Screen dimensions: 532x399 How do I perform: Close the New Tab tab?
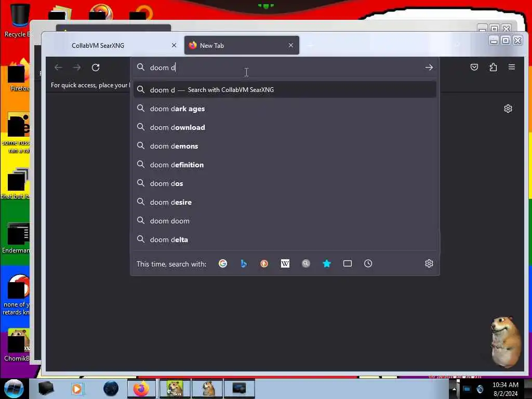tap(291, 45)
